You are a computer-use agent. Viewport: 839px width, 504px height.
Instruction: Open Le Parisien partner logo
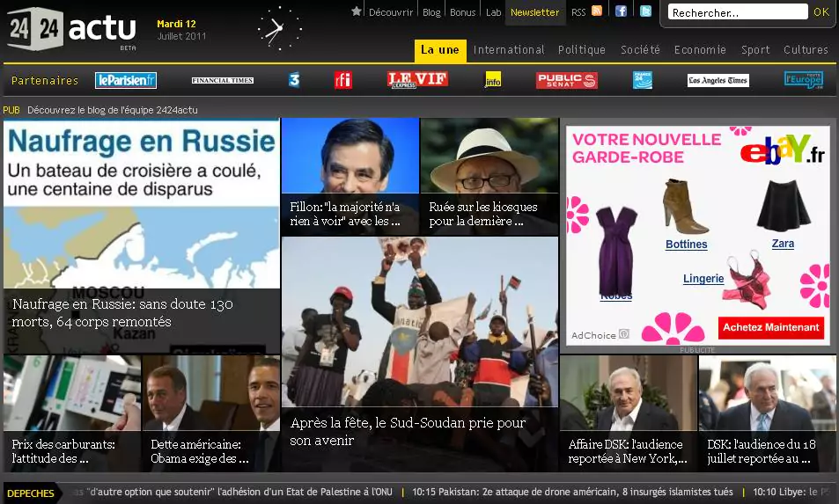click(x=125, y=80)
